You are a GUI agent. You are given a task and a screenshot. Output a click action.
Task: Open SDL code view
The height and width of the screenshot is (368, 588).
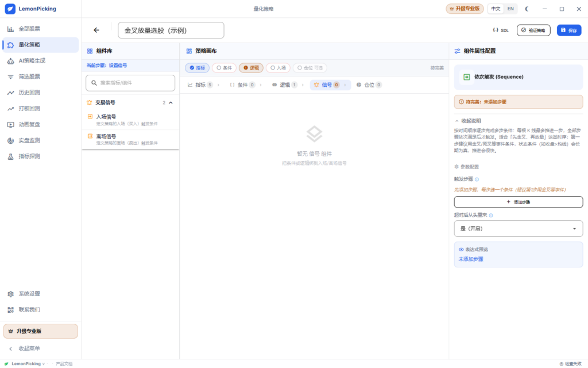click(x=501, y=30)
